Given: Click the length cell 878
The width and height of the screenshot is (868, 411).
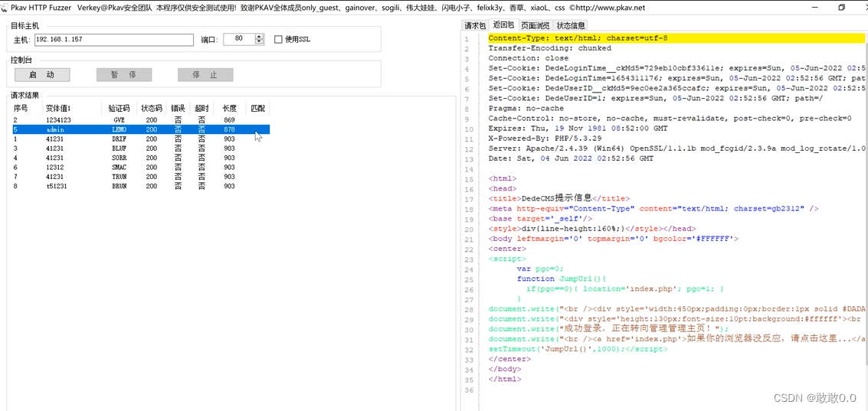Looking at the screenshot, I should pyautogui.click(x=229, y=129).
